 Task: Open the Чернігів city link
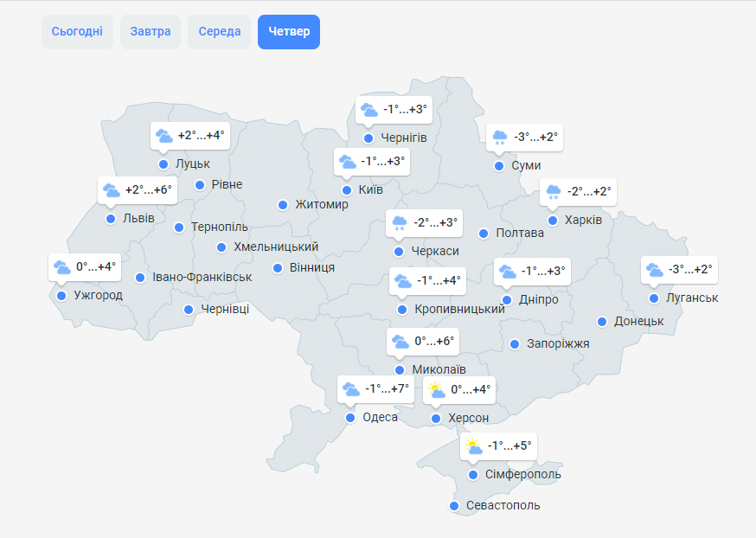[404, 138]
